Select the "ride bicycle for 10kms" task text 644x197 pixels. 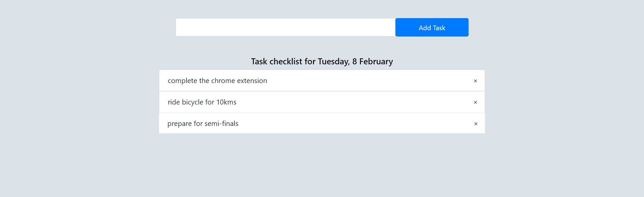(202, 102)
